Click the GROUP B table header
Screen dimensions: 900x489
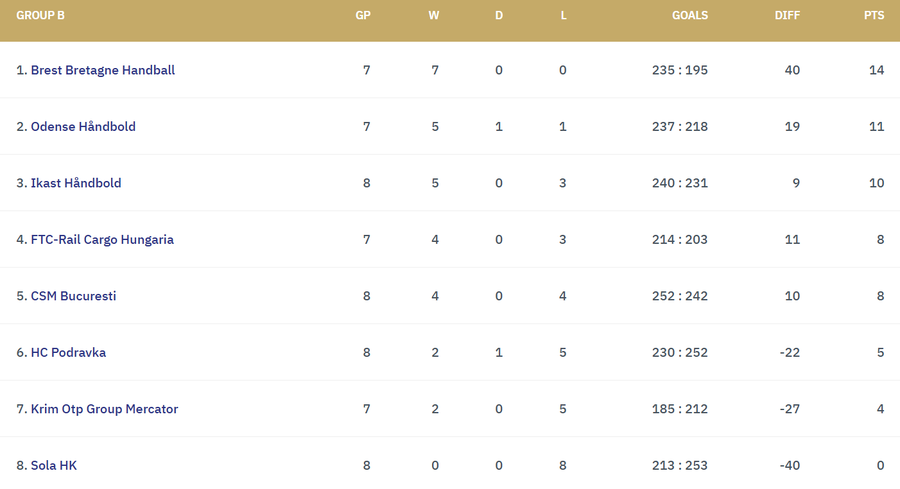[x=41, y=16]
